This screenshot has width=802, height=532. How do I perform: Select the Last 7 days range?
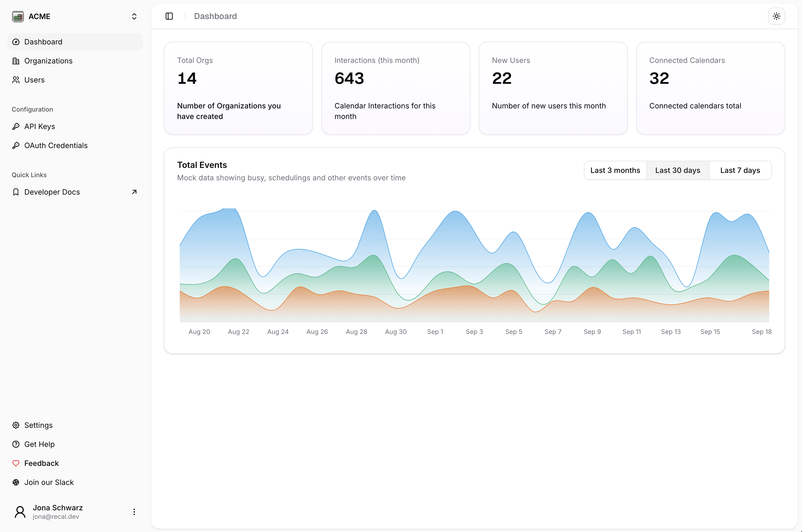740,170
